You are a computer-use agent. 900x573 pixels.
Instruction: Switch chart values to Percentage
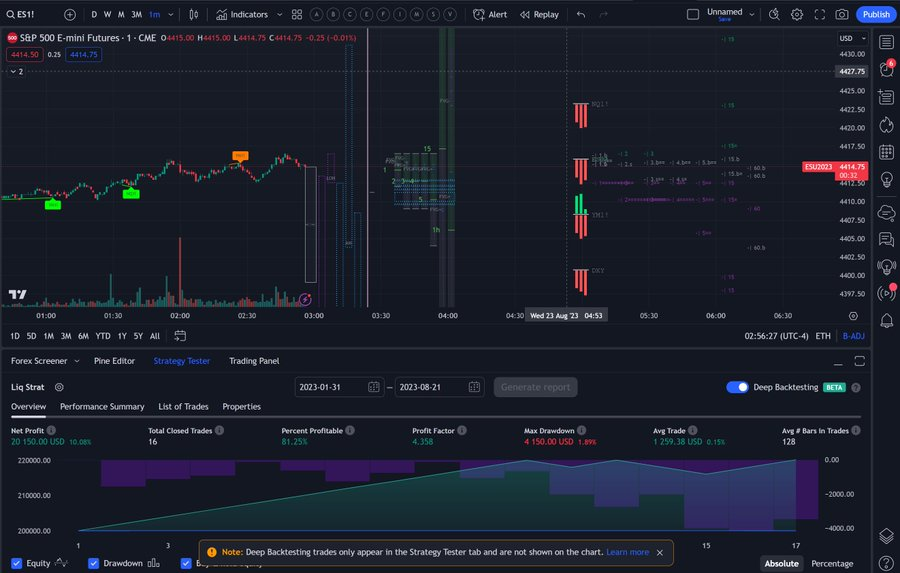(832, 563)
